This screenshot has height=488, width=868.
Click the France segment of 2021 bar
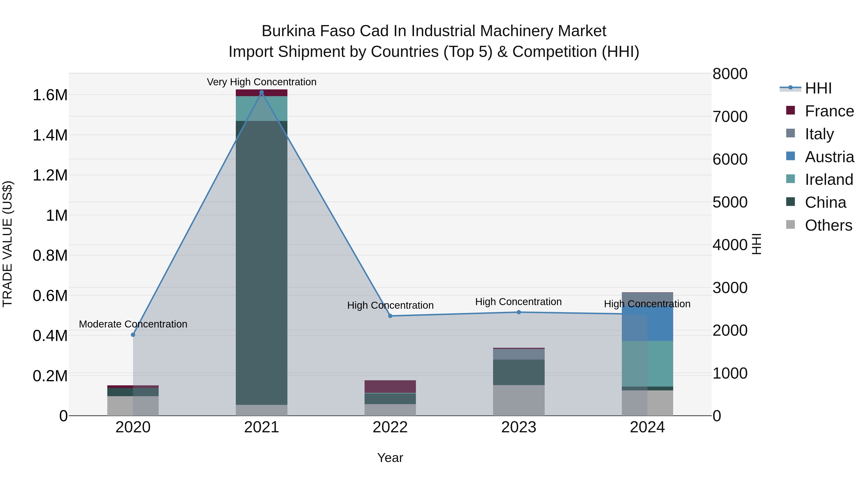pos(261,93)
